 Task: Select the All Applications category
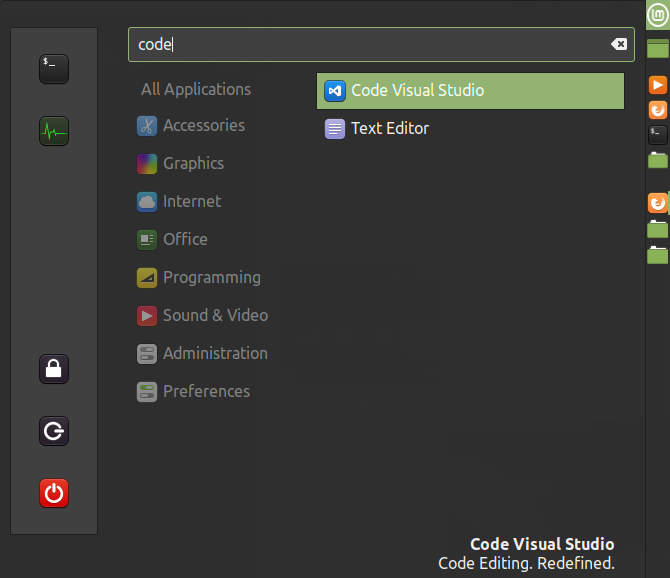[x=196, y=89]
